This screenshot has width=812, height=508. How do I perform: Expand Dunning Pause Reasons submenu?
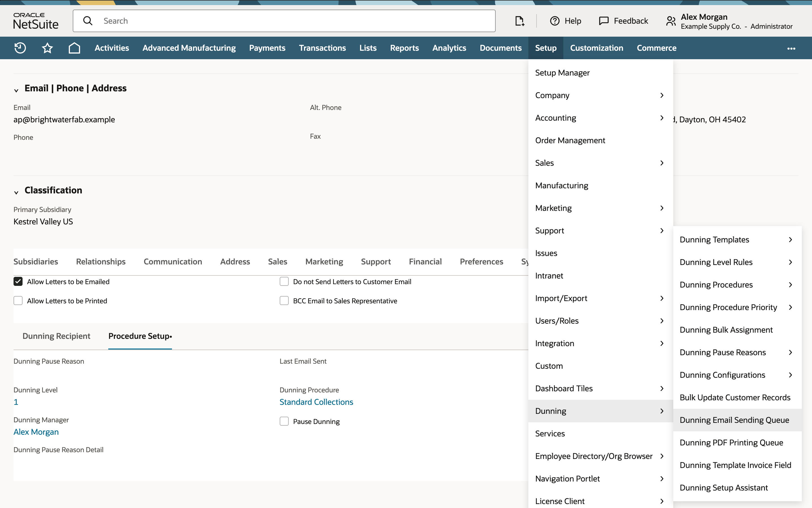[737, 352]
